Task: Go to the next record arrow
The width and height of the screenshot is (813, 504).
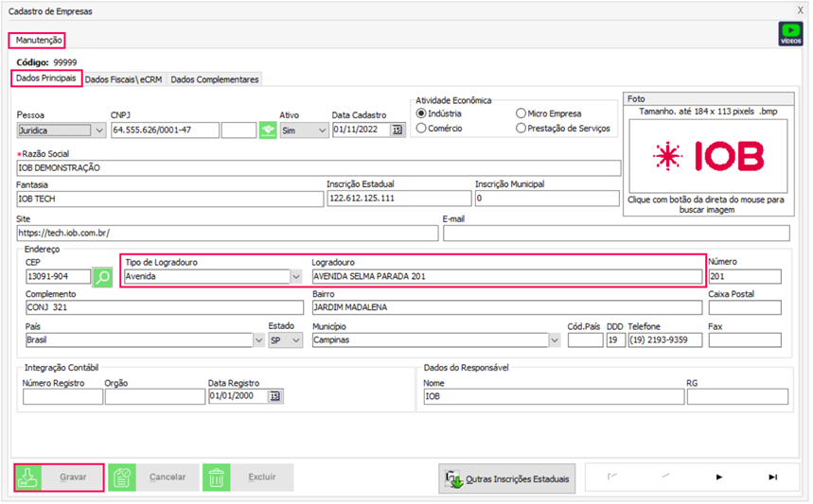Action: pos(719,478)
